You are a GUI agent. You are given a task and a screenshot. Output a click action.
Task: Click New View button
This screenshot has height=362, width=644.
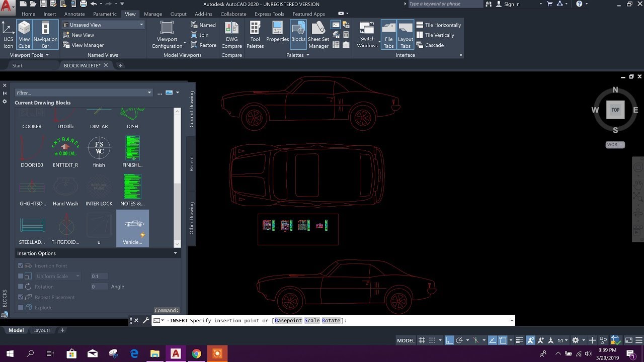78,35
